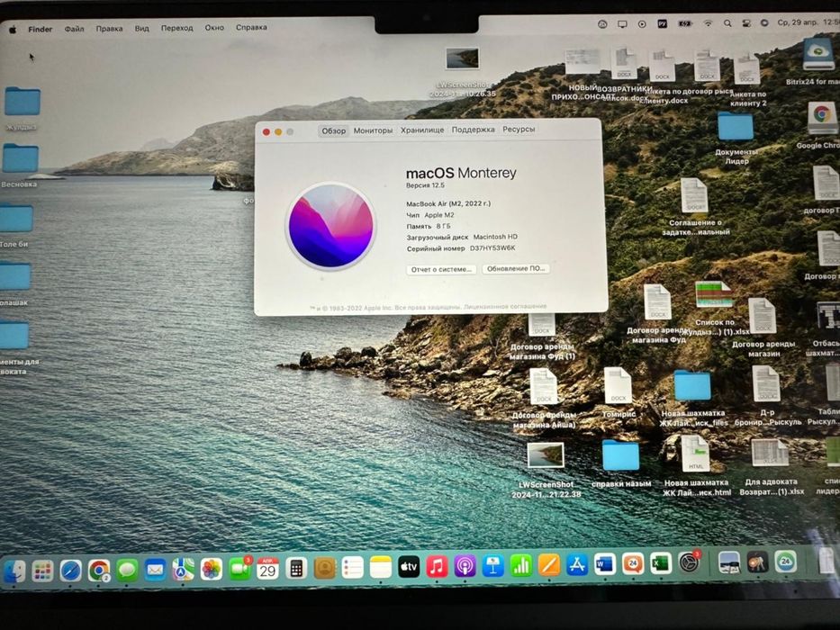This screenshot has width=840, height=630.
Task: Open Podcasts in the Dock
Action: [465, 567]
